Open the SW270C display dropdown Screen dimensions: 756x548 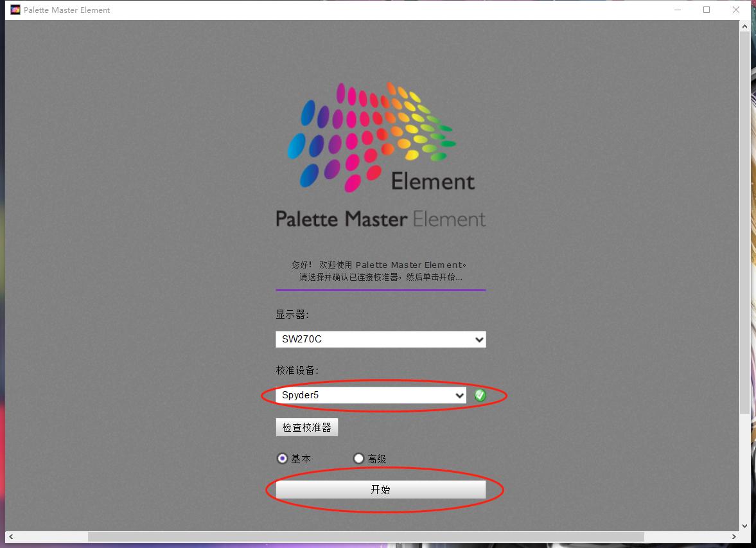pyautogui.click(x=380, y=339)
